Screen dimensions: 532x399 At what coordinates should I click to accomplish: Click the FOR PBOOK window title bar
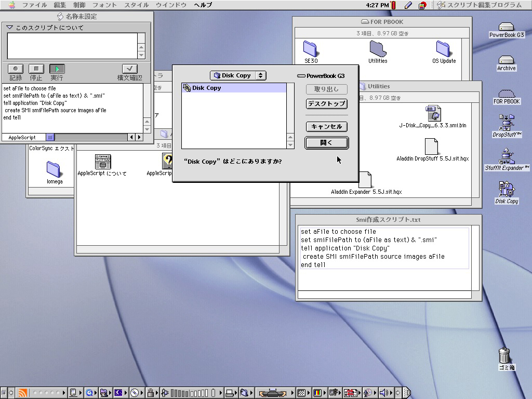click(382, 22)
